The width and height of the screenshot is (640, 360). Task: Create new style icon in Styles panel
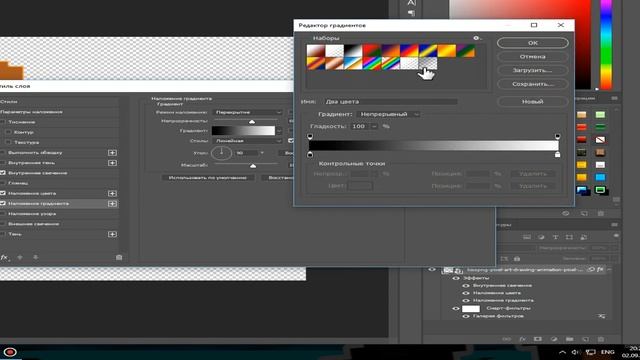click(584, 213)
